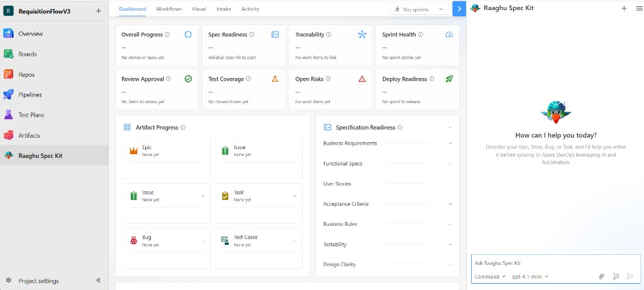Click the Open Risks info icon
Screen dimensions: 644x290
[x=328, y=79]
